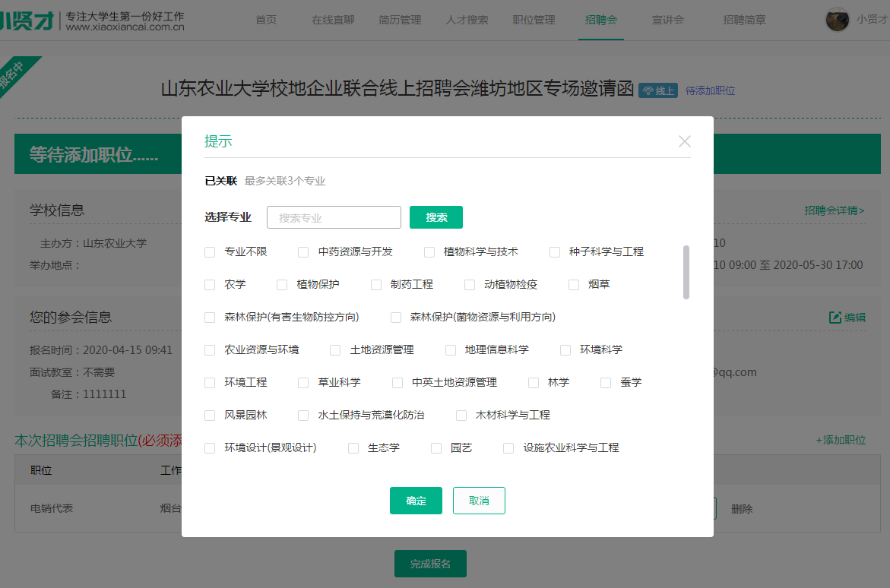
Task: Select the 园艺 checkbox
Action: (x=436, y=447)
